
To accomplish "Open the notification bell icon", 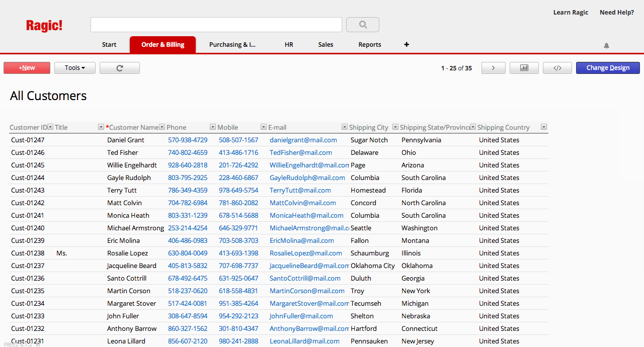I will pos(606,46).
